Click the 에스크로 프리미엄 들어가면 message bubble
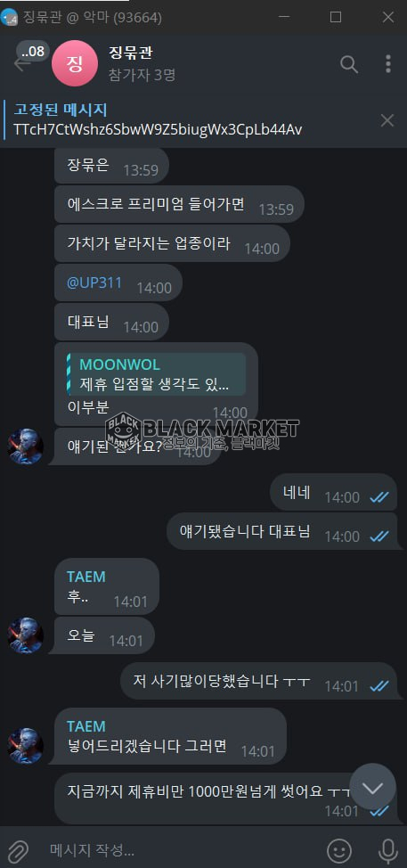The image size is (407, 868). (x=179, y=204)
